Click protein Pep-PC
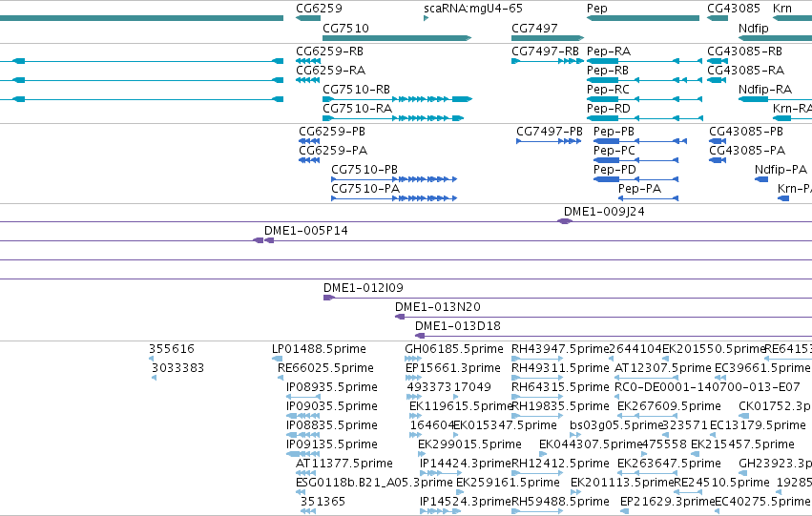 635,160
